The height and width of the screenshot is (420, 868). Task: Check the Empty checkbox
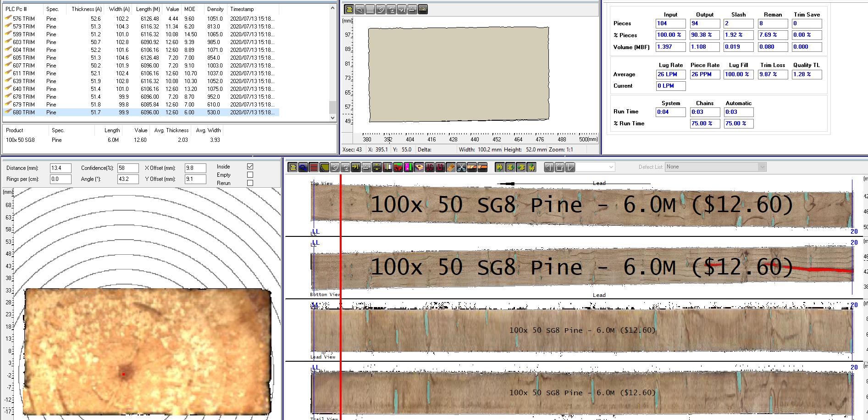pos(250,175)
